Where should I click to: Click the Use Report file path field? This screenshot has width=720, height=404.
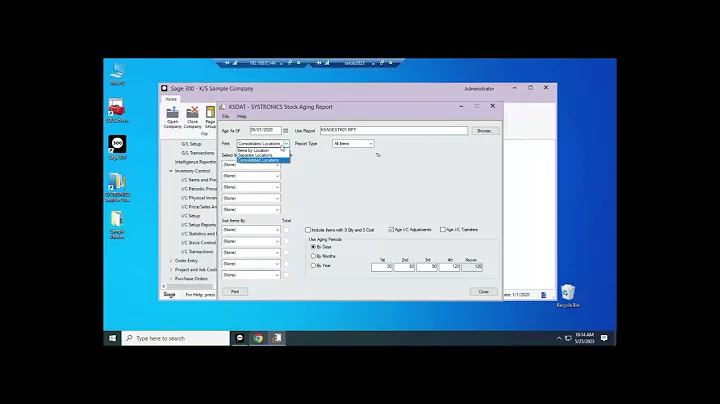point(394,131)
